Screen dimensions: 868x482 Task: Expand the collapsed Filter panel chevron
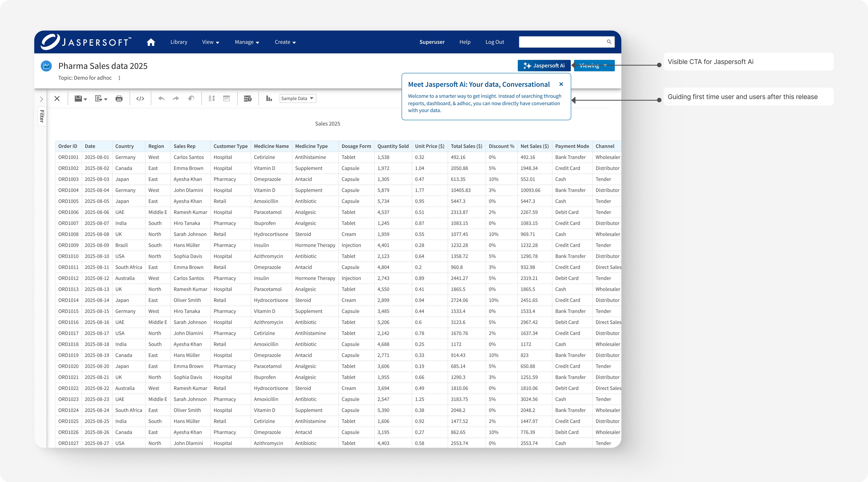(x=41, y=99)
